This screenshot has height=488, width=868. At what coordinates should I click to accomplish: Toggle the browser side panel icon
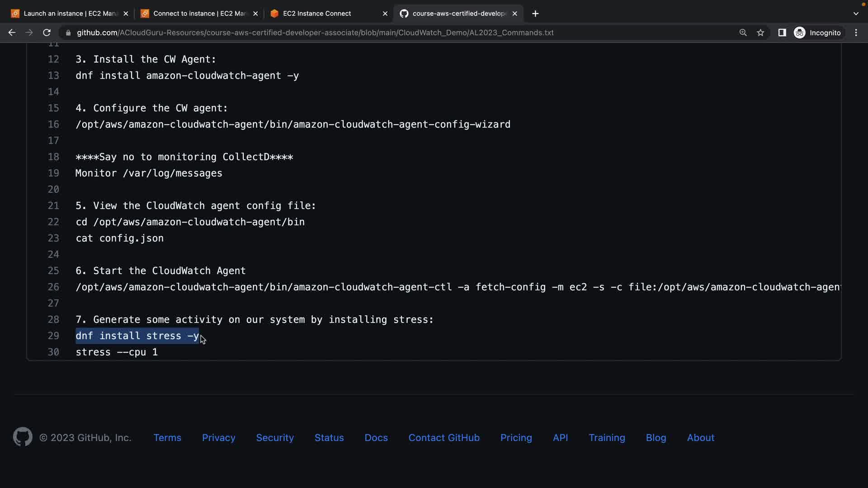(782, 33)
